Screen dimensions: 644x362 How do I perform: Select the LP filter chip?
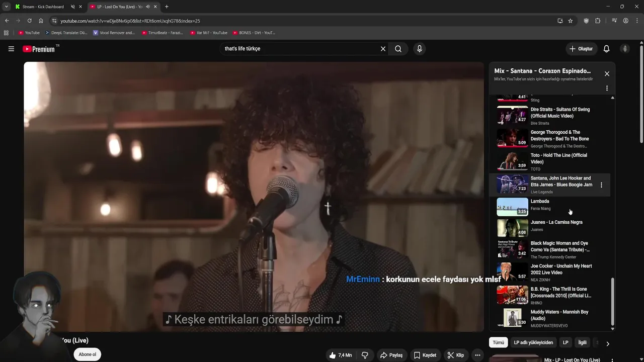tap(566, 342)
